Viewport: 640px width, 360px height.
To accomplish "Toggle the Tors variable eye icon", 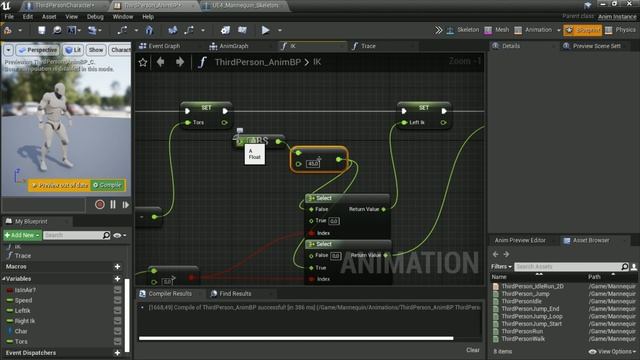I will coord(118,341).
